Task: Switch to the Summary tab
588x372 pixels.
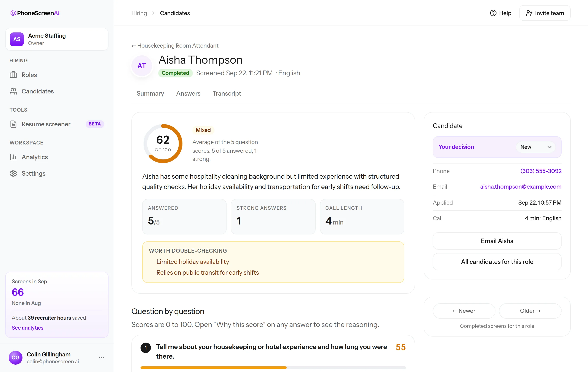Action: (x=150, y=93)
